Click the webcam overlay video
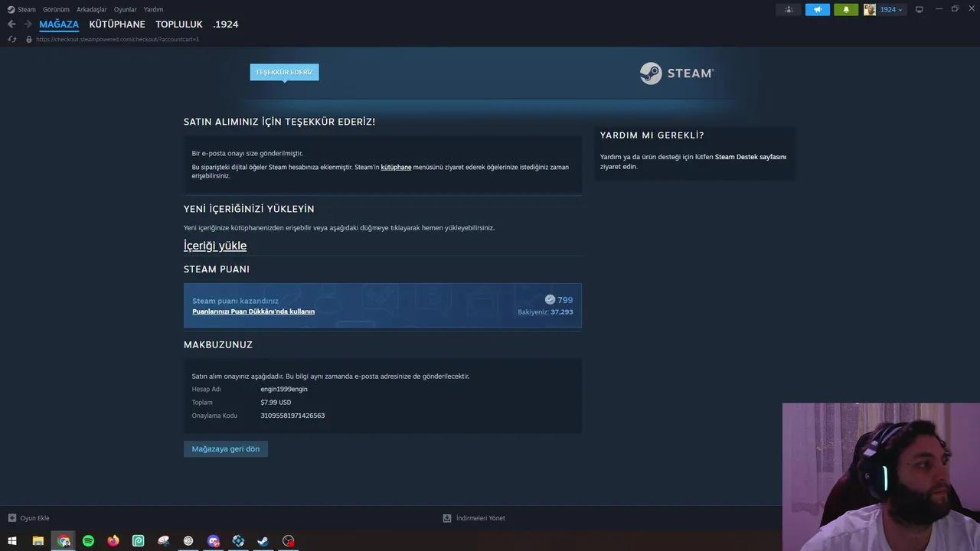 [881, 477]
